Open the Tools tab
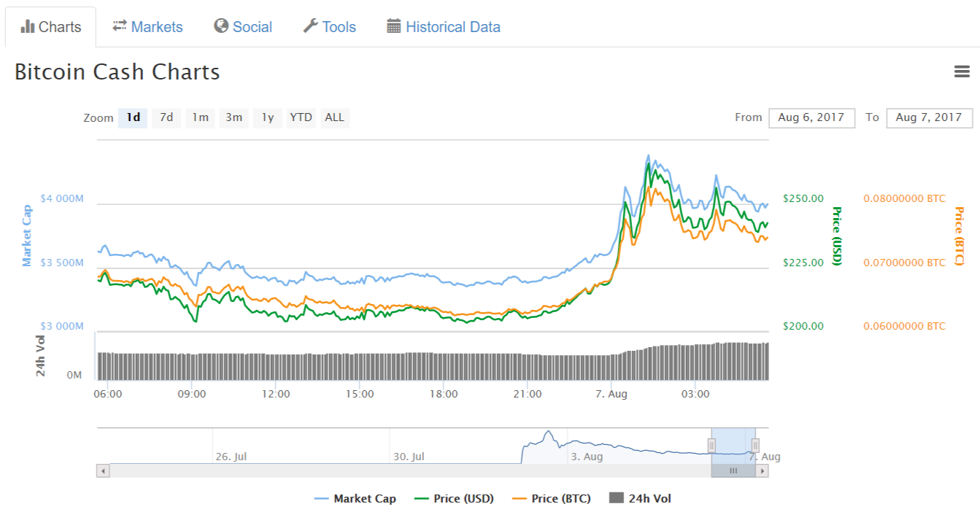Image resolution: width=980 pixels, height=512 pixels. coord(330,27)
